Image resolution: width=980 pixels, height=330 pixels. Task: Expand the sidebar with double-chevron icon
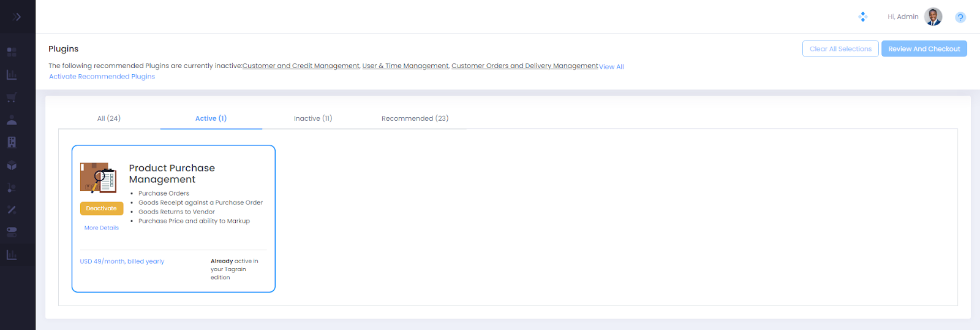[17, 17]
